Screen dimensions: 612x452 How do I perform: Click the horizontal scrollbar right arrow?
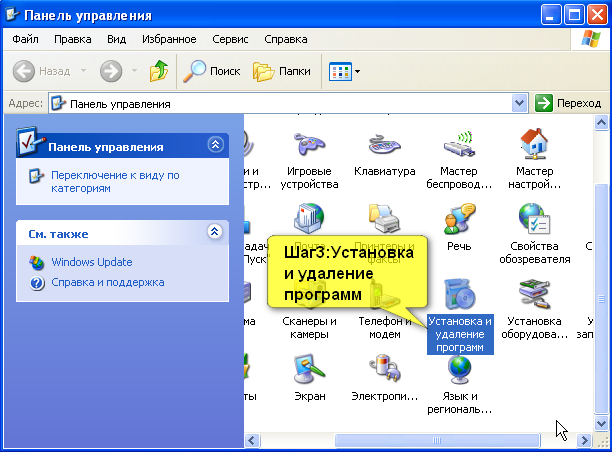pyautogui.click(x=584, y=440)
